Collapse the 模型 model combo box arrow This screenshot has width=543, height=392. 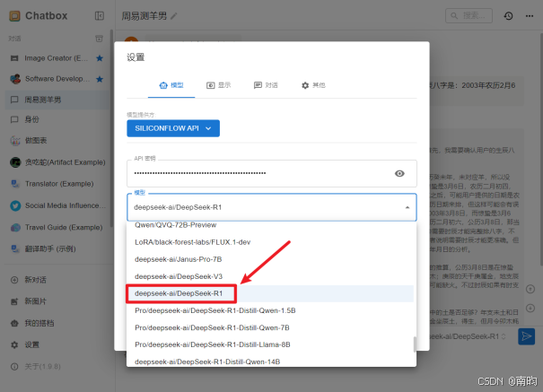(x=407, y=207)
